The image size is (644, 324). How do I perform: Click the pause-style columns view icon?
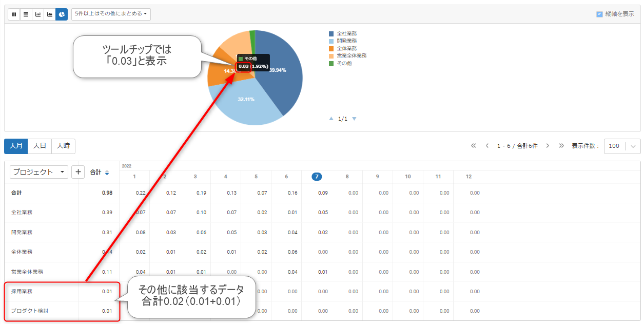point(14,14)
